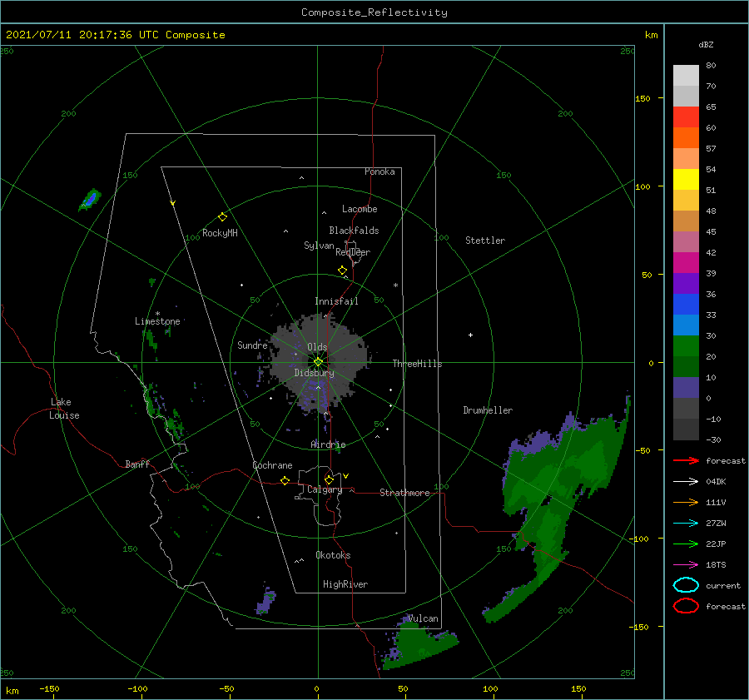The image size is (749, 700).
Task: Click the Innisfail label
Action: [336, 301]
